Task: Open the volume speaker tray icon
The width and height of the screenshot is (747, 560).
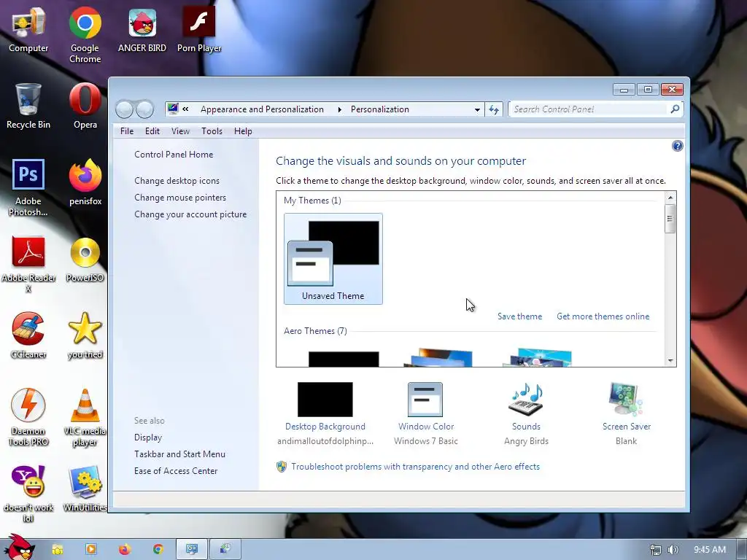Action: click(x=673, y=550)
